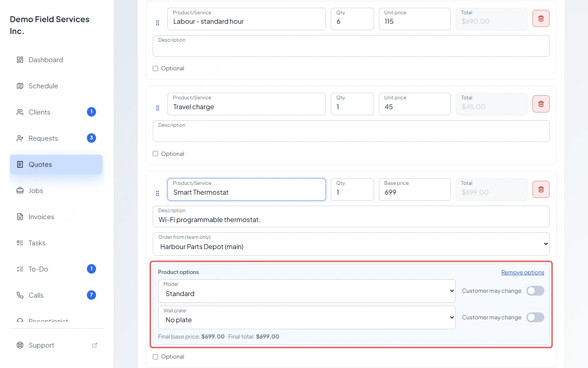Image resolution: width=588 pixels, height=368 pixels.
Task: Click the Travel charge Product/Service field
Action: (x=247, y=104)
